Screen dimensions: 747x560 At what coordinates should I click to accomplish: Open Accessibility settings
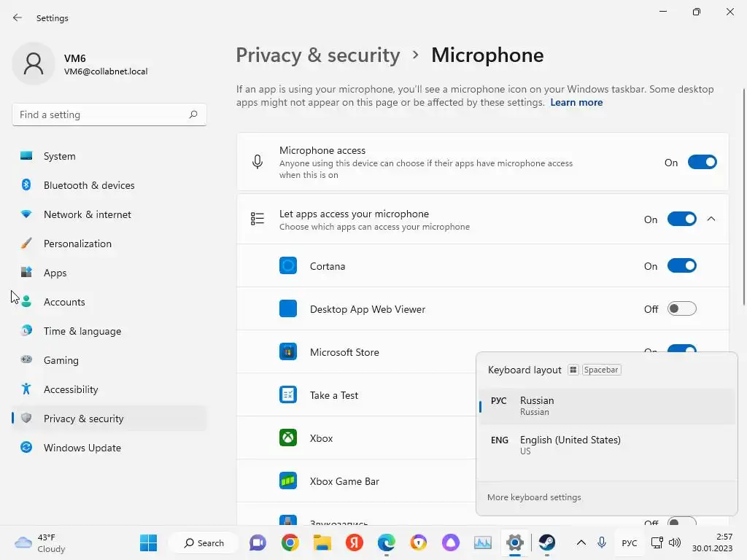pyautogui.click(x=109, y=389)
